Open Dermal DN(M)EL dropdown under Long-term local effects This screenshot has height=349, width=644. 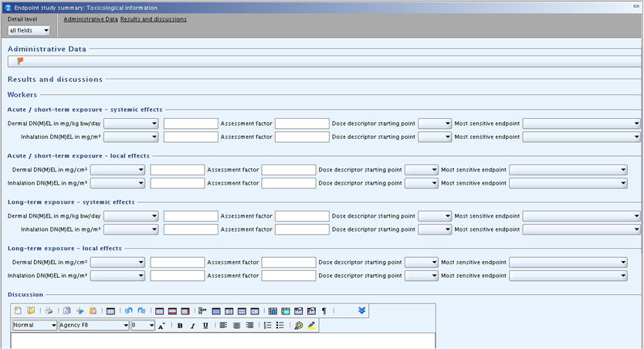(117, 262)
